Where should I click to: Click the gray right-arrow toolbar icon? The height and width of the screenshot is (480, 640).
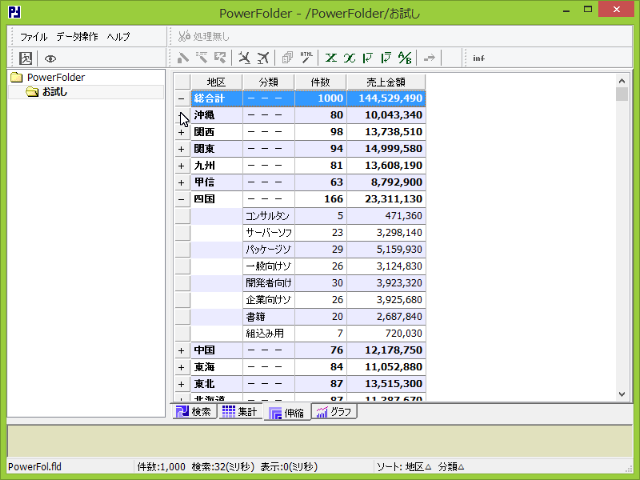pos(429,58)
